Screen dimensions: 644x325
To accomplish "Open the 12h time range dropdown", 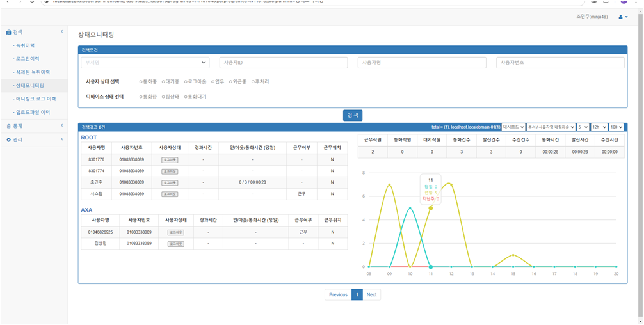I will tap(599, 127).
